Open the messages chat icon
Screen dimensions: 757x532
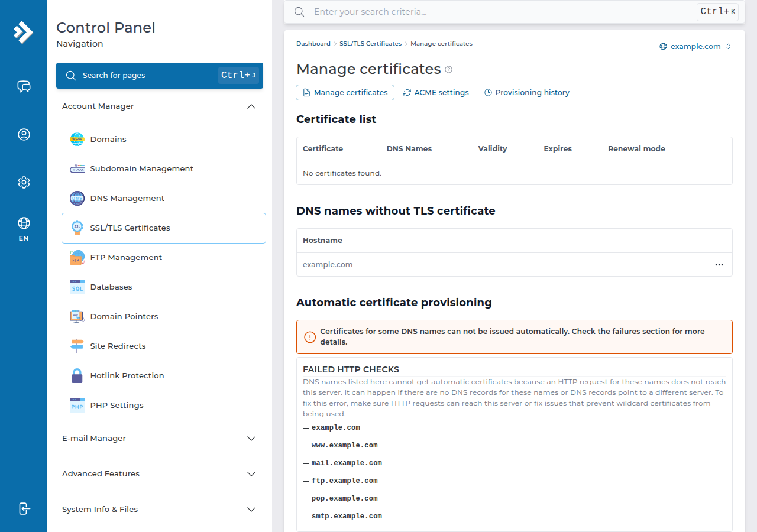pyautogui.click(x=24, y=87)
